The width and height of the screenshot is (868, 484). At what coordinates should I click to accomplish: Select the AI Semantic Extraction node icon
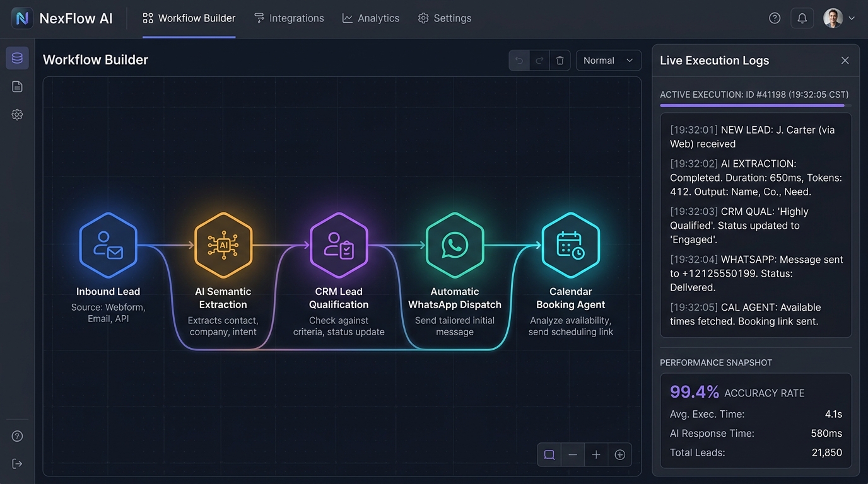223,245
